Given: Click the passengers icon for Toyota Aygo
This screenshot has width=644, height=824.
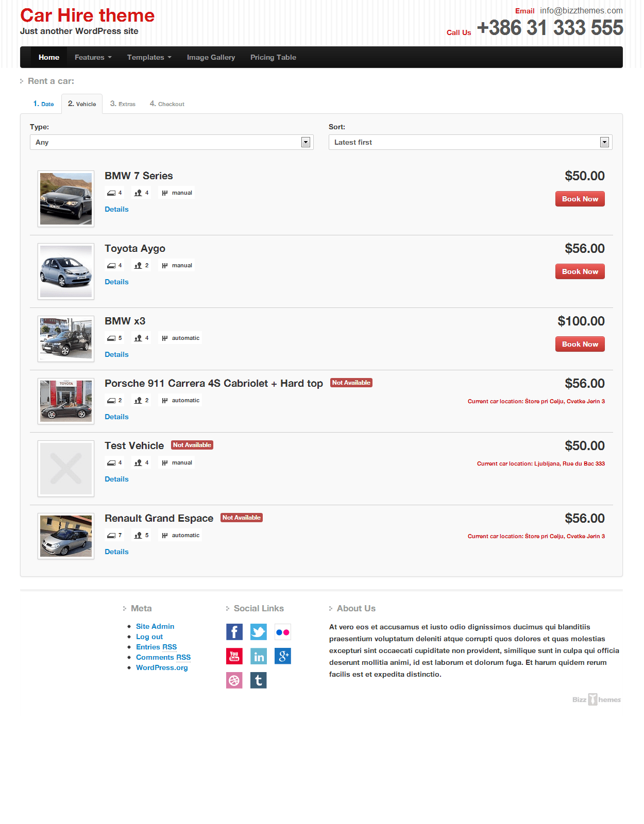Looking at the screenshot, I should [x=138, y=266].
